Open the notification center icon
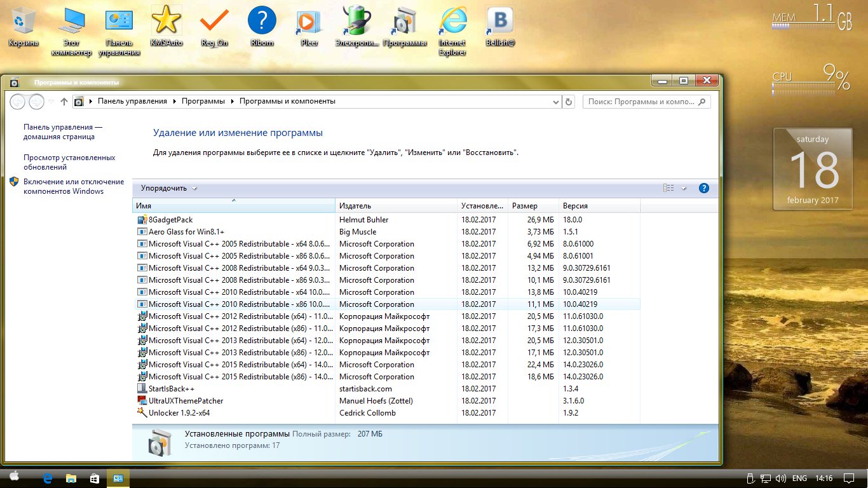The image size is (868, 488). [848, 478]
